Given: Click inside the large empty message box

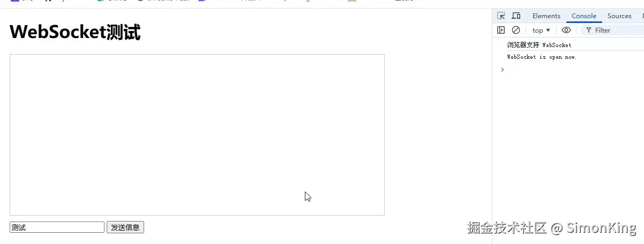Looking at the screenshot, I should [x=197, y=135].
